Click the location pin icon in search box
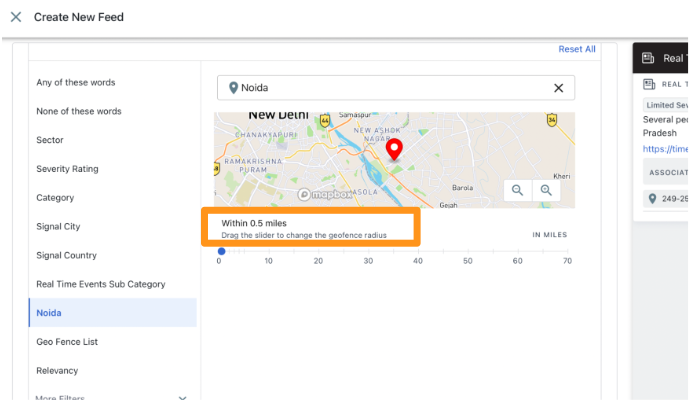The image size is (697, 410). click(233, 88)
